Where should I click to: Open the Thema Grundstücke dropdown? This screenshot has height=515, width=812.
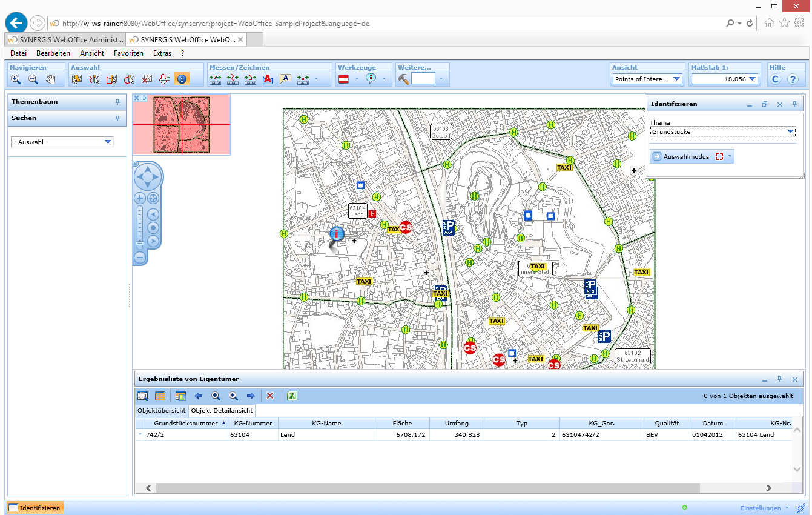[790, 131]
